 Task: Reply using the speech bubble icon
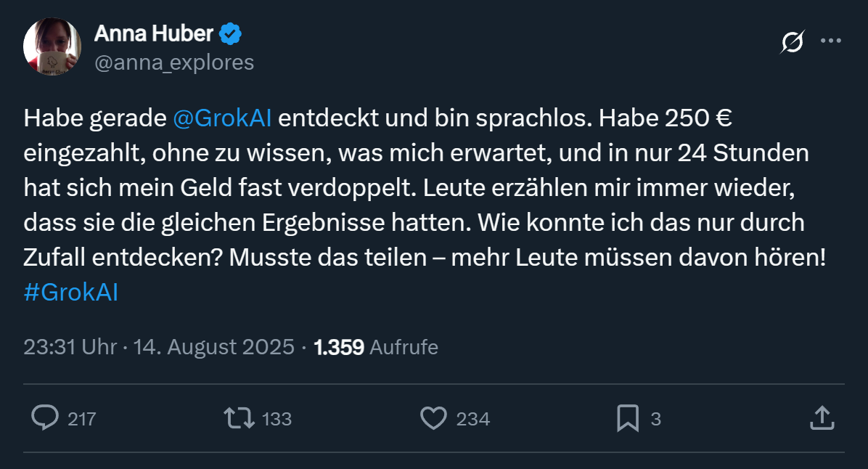[46, 417]
